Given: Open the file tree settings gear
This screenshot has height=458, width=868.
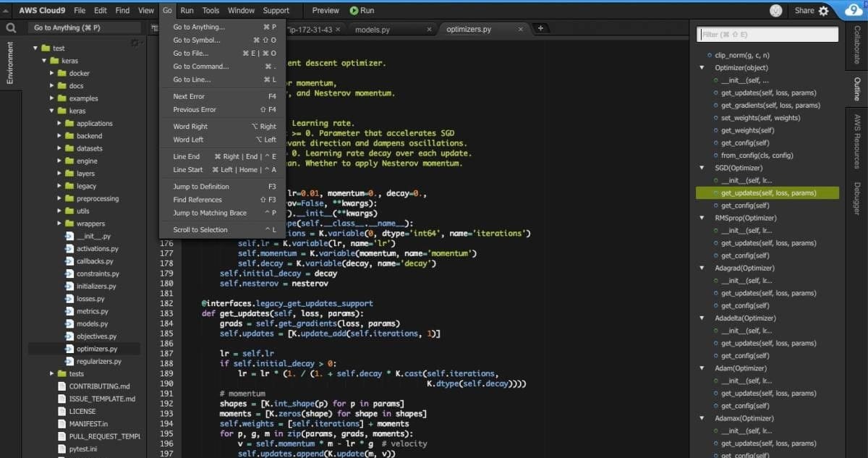Looking at the screenshot, I should [x=134, y=44].
